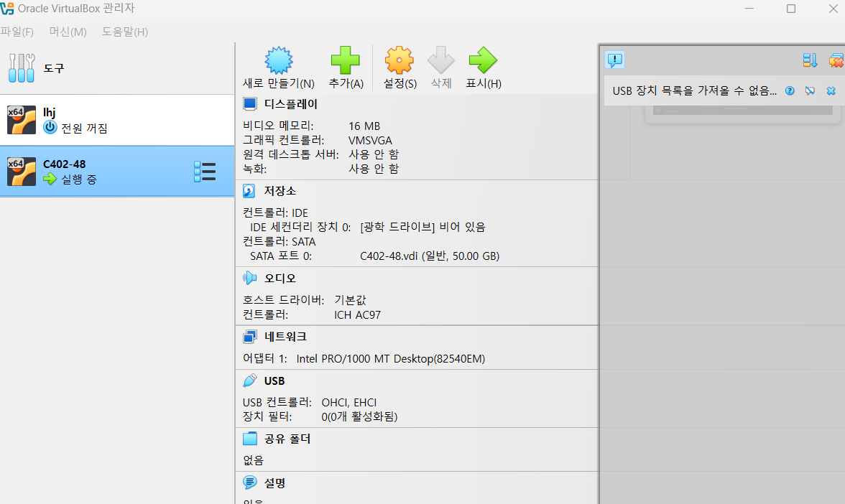
Task: Open the 파일(F) menu
Action: [17, 32]
